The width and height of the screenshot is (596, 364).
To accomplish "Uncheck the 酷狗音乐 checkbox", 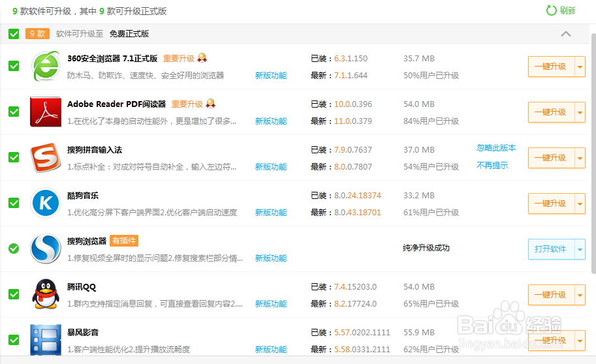I will [x=14, y=203].
